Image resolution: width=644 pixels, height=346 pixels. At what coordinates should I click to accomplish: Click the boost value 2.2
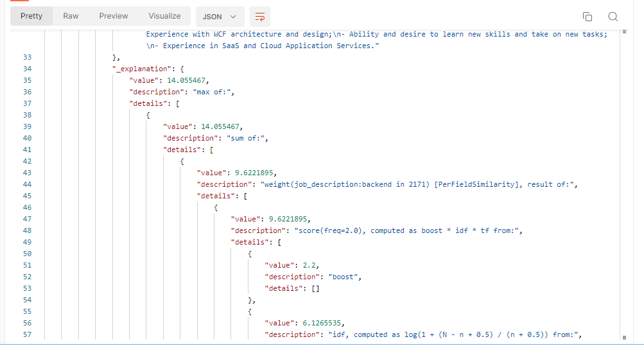pyautogui.click(x=309, y=265)
